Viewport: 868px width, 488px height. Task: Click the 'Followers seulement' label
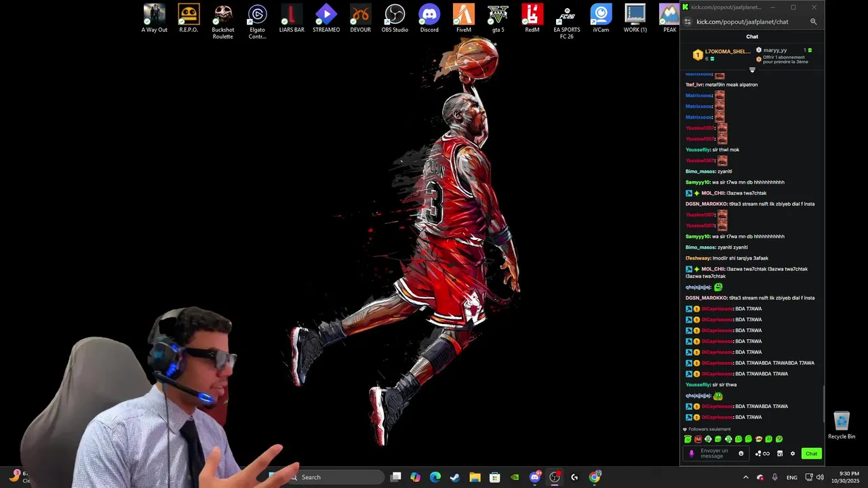click(709, 429)
